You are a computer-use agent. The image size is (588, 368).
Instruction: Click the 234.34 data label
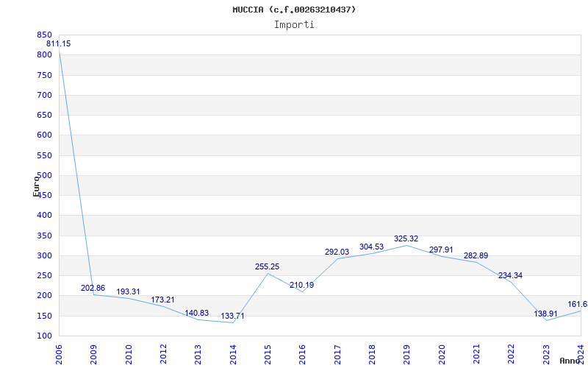tap(510, 275)
